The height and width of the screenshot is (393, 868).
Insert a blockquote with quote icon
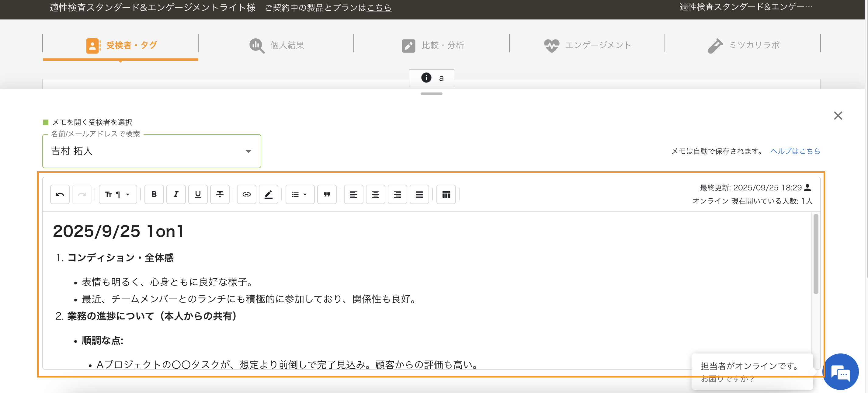pos(327,194)
